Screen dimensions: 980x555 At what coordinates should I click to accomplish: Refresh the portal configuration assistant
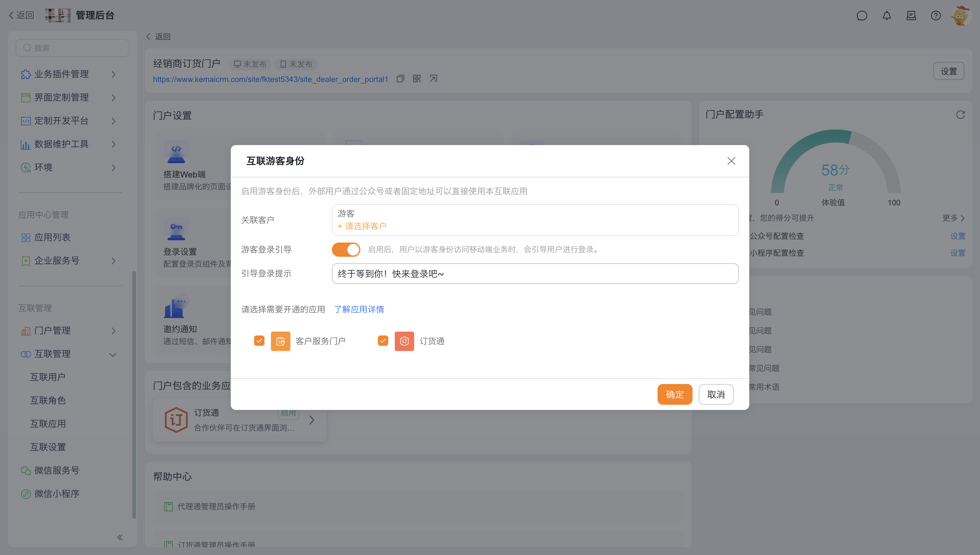click(960, 115)
